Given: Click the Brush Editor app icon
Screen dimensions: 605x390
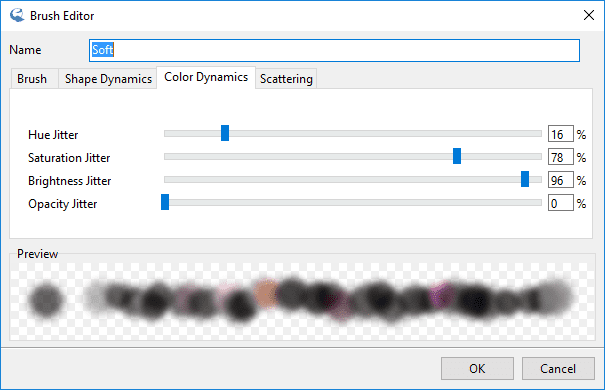Looking at the screenshot, I should pos(17,15).
